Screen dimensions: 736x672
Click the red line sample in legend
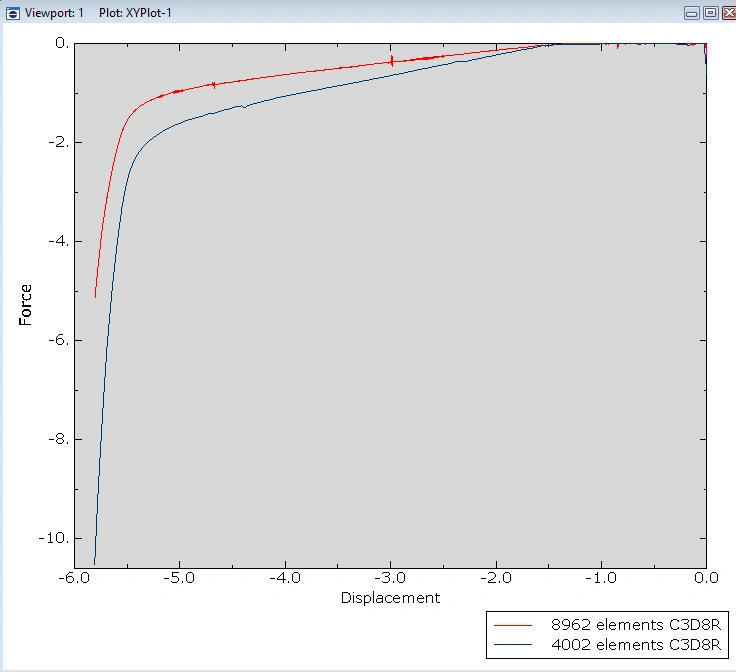(x=513, y=626)
